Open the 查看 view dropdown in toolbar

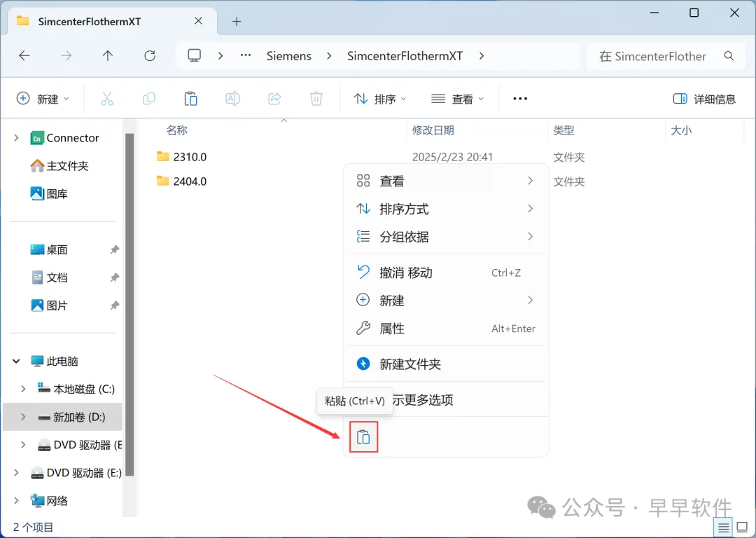click(x=457, y=99)
